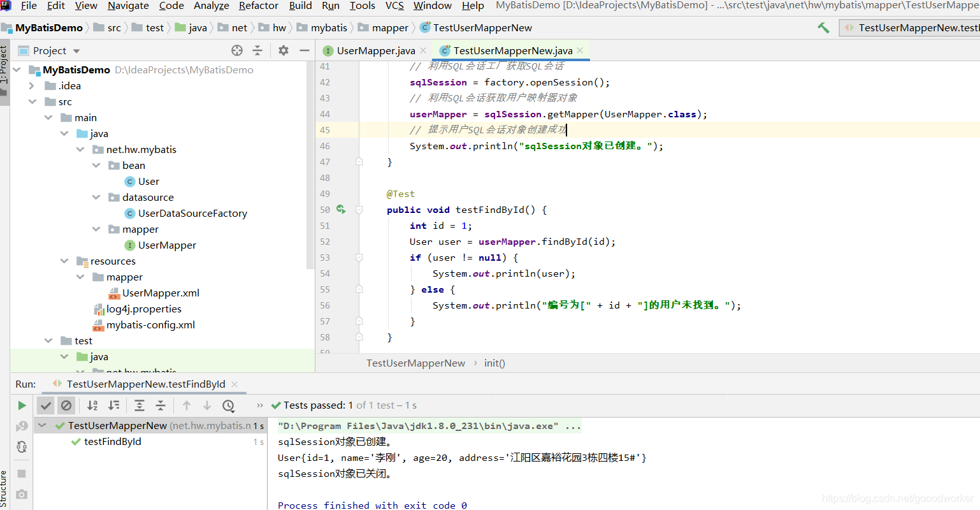The image size is (980, 510).
Task: Collapse all test results
Action: point(161,405)
